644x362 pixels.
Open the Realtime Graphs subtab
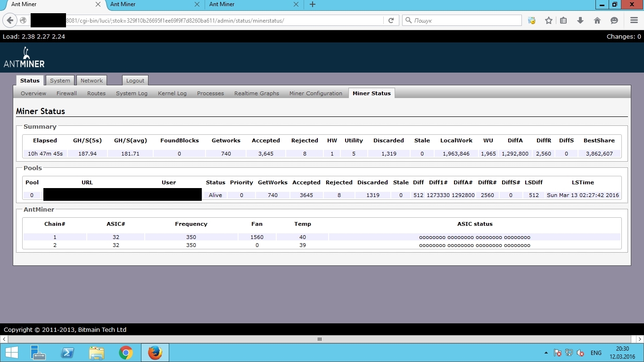(256, 93)
